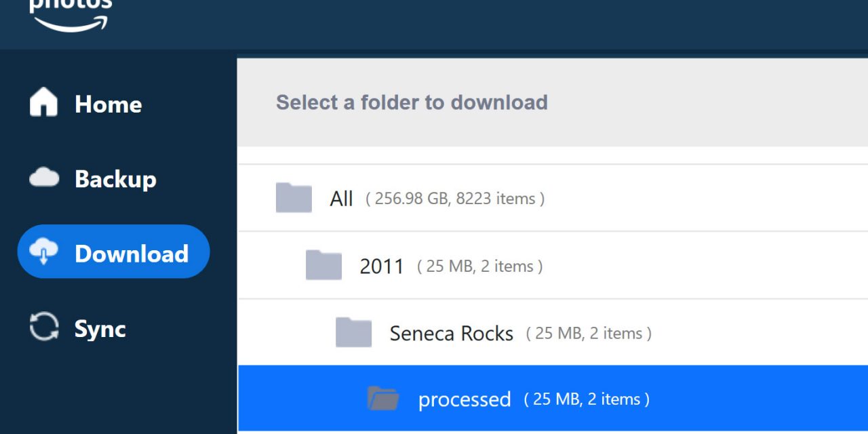This screenshot has width=868, height=434.
Task: Go to the Sync section
Action: point(100,329)
